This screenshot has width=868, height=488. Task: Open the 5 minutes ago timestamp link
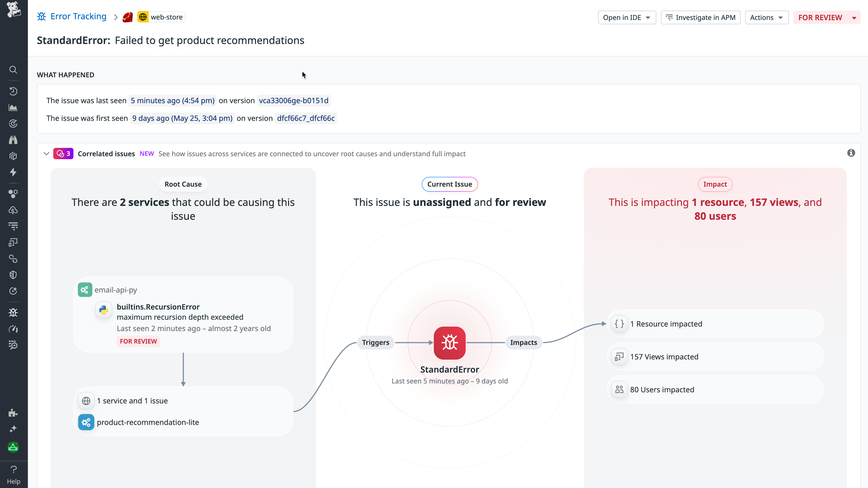[x=172, y=100]
